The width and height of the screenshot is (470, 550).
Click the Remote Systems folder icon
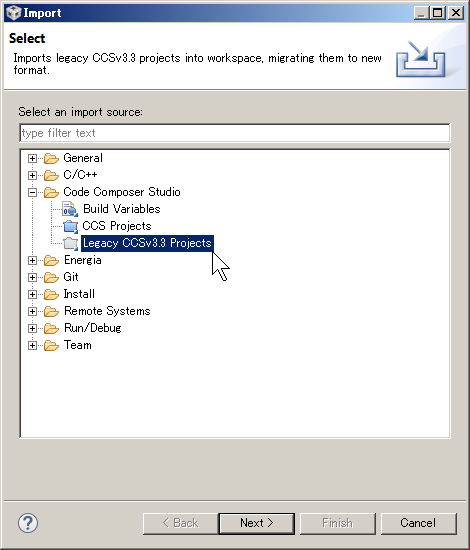coord(51,311)
